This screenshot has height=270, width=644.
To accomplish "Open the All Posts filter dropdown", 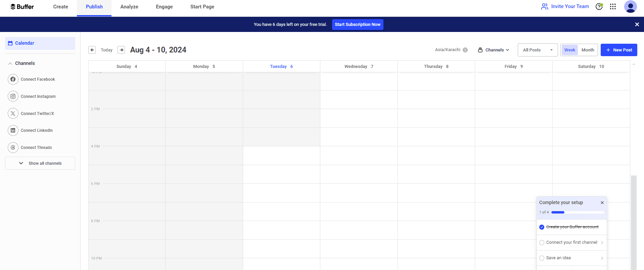I will 537,50.
